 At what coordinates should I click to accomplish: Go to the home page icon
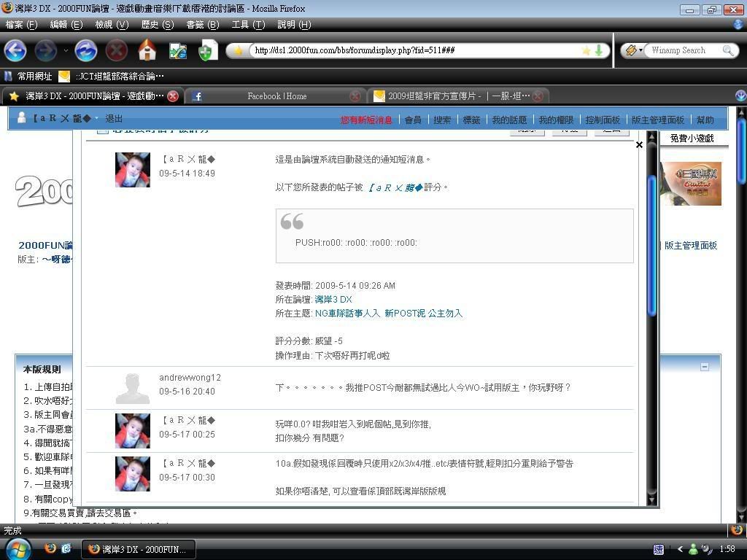tap(147, 50)
